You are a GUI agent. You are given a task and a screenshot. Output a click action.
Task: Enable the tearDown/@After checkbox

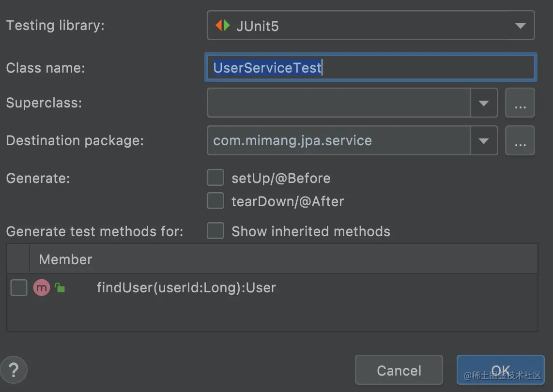215,201
